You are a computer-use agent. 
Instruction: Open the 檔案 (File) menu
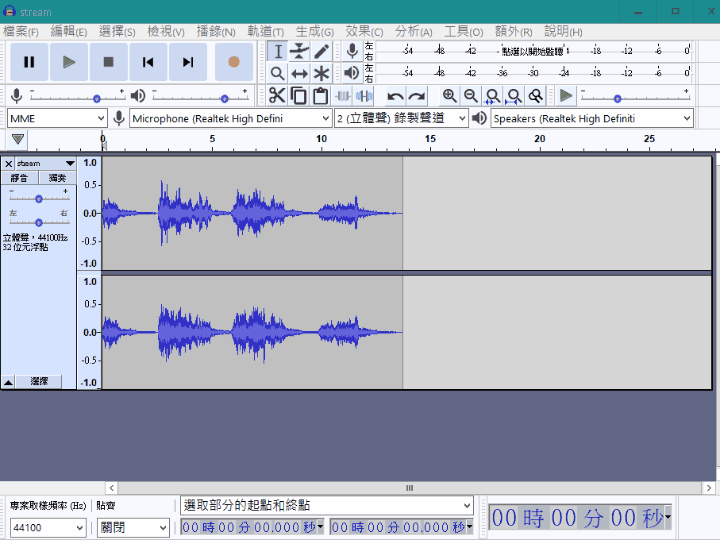pos(20,31)
